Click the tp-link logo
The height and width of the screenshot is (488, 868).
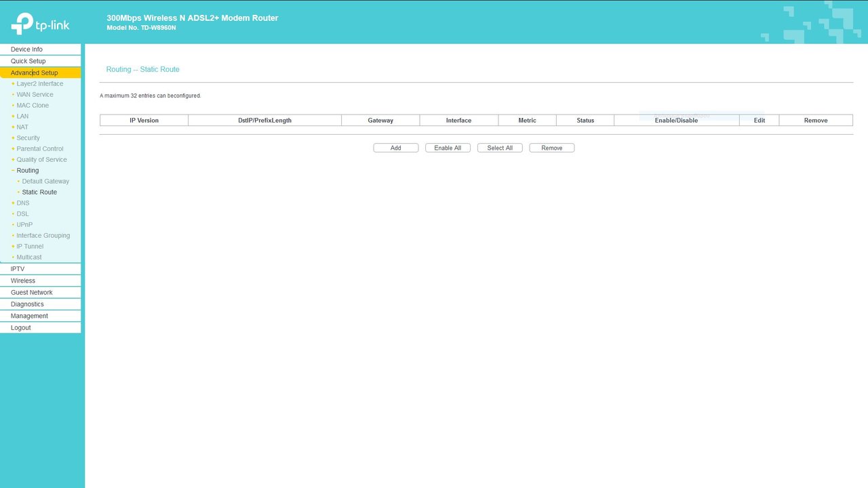pos(40,24)
